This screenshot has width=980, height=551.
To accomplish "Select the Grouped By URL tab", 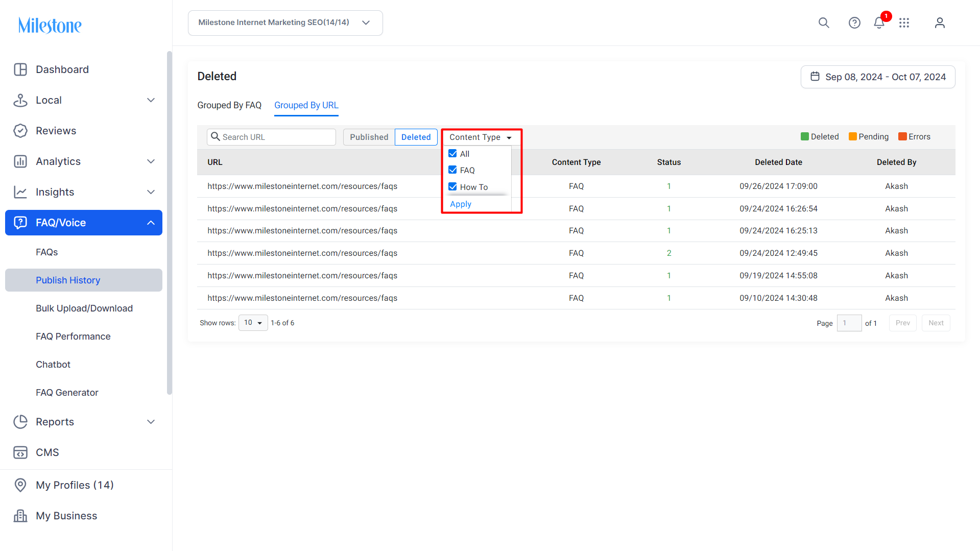I will tap(306, 105).
